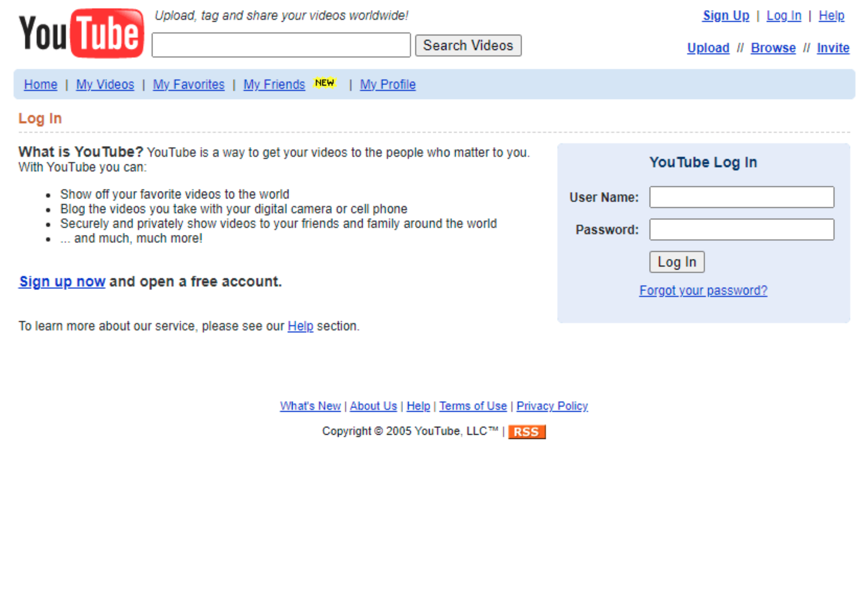Click the bullet ... and much, much more!

(131, 239)
